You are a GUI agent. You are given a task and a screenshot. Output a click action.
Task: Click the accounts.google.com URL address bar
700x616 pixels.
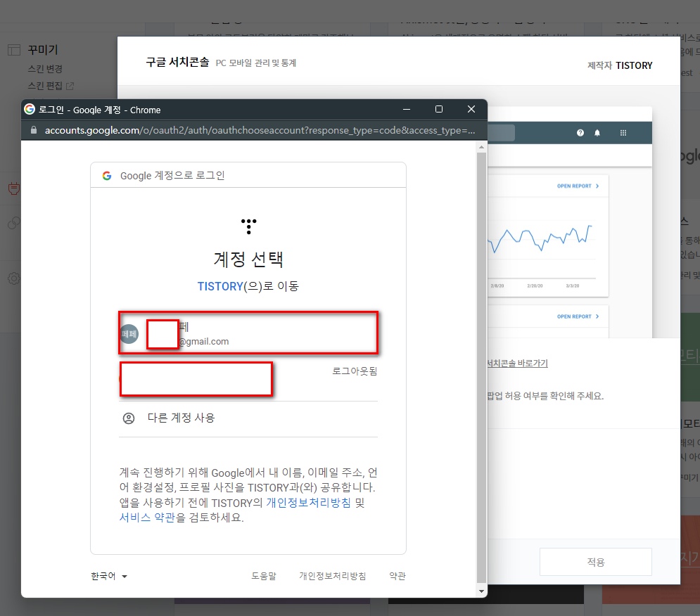[x=260, y=130]
